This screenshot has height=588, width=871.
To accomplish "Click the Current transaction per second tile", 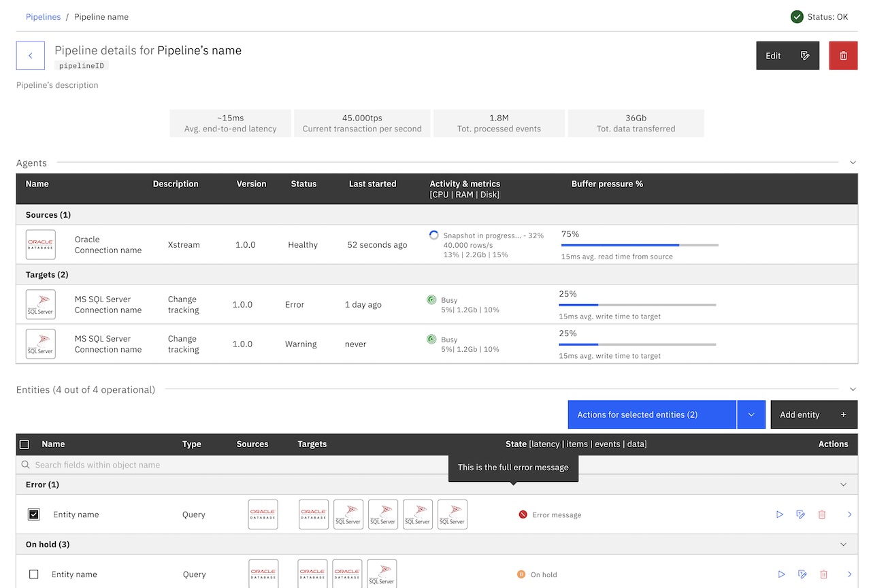I will pyautogui.click(x=362, y=123).
